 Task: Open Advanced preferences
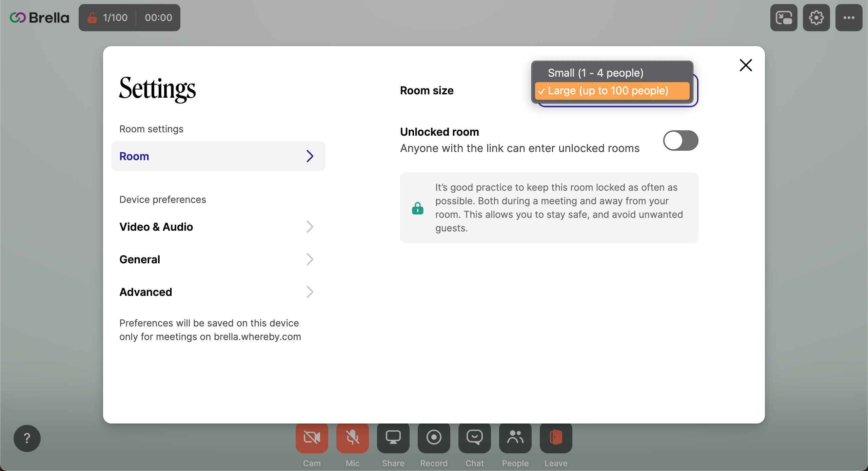point(218,292)
